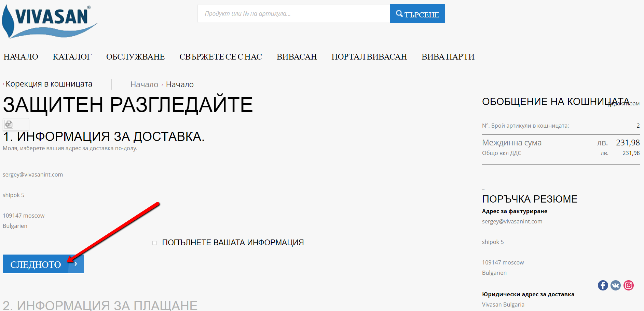This screenshot has width=644, height=311.
Task: Click Vivasan Bulgaria text
Action: (x=503, y=304)
